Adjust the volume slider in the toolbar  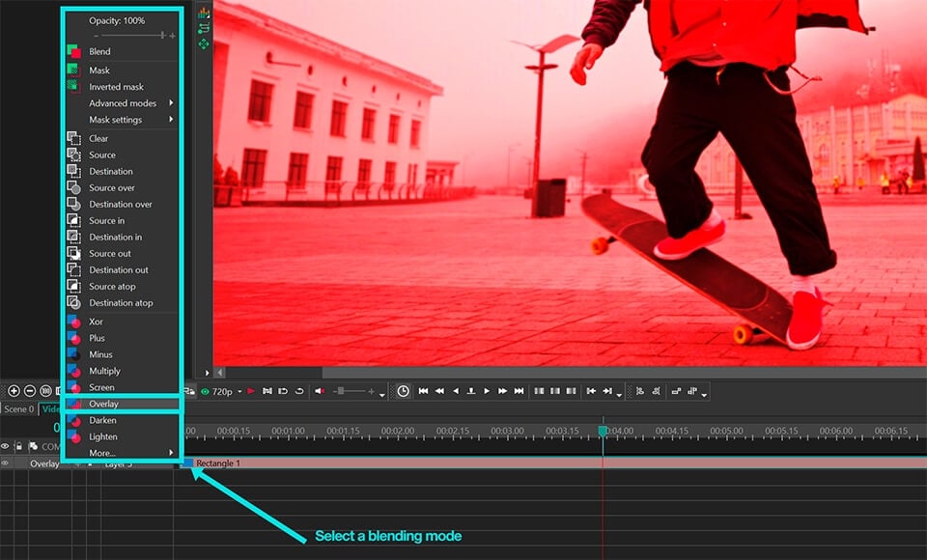point(353,391)
